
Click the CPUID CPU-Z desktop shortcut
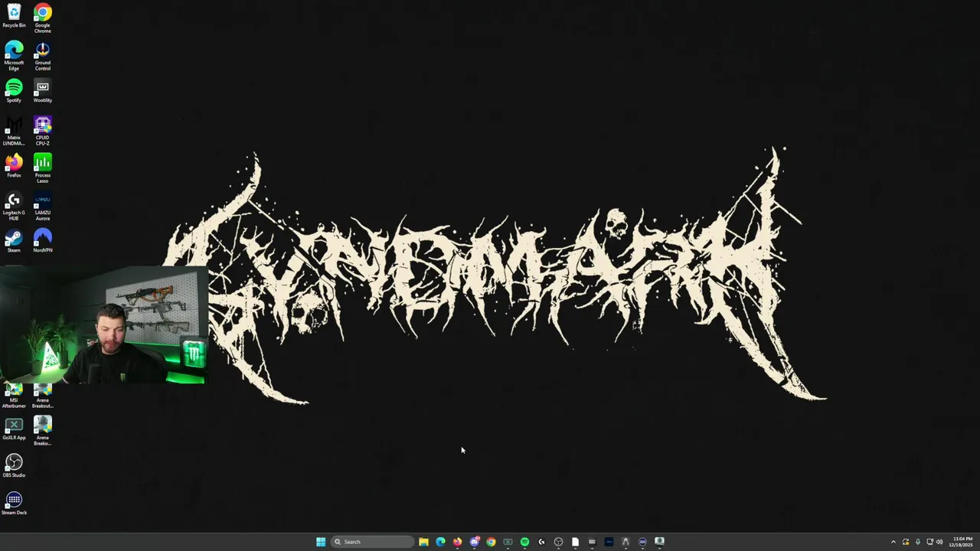pos(42,131)
